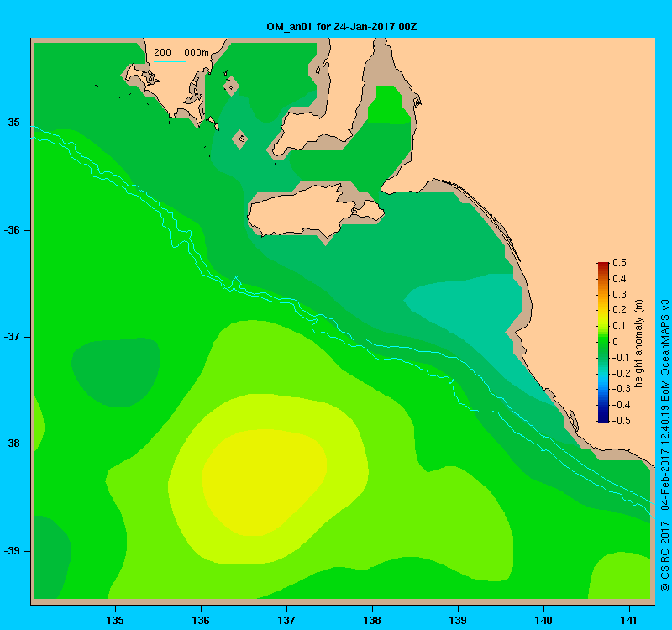Click the title "OM_an01 for 24-Jan-2017 00Z"
The image size is (672, 630).
(342, 27)
